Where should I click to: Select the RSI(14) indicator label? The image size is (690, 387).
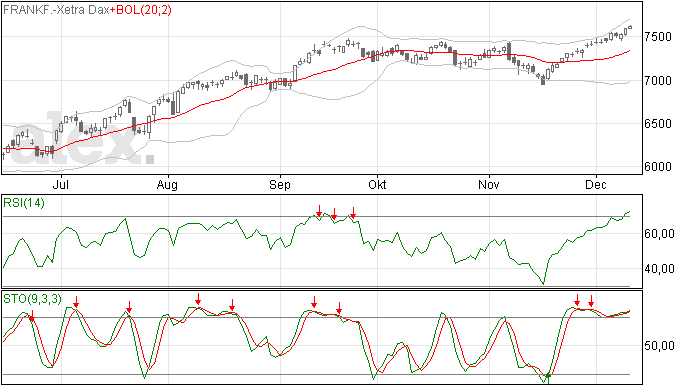(x=24, y=203)
